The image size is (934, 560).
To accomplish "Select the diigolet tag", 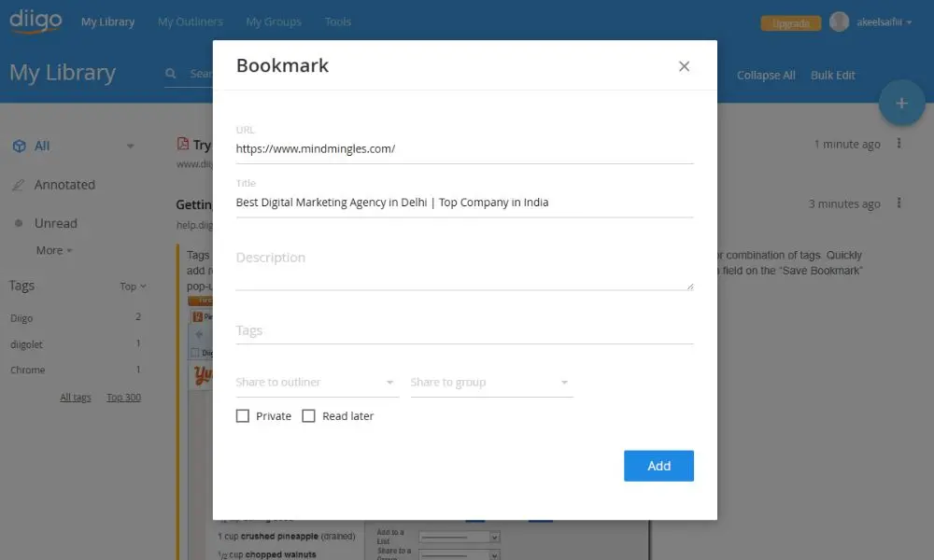I will point(26,344).
